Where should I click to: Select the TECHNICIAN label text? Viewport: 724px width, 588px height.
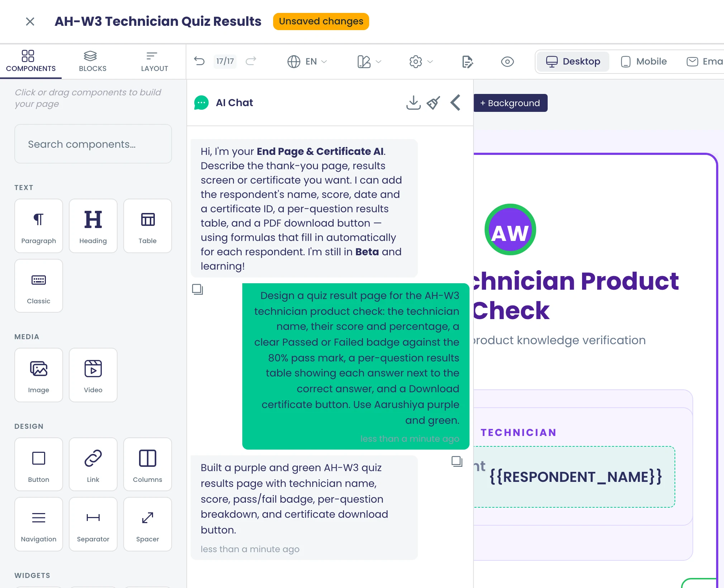pyautogui.click(x=518, y=432)
